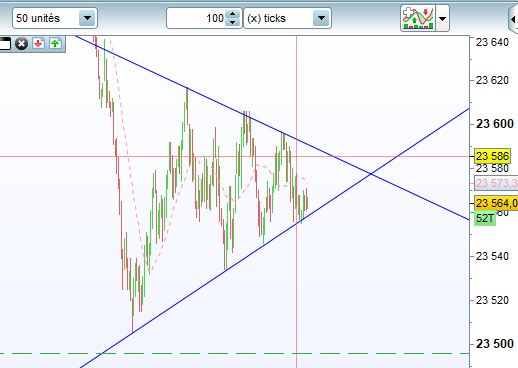Image resolution: width=518 pixels, height=368 pixels.
Task: Increase the 100 value with up stepper
Action: point(232,14)
